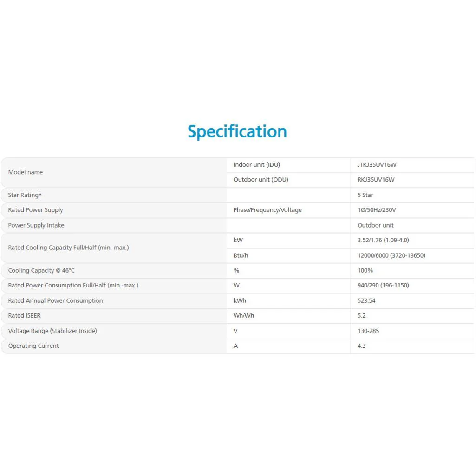Select the 940/290 (196-1150) value

click(x=383, y=285)
